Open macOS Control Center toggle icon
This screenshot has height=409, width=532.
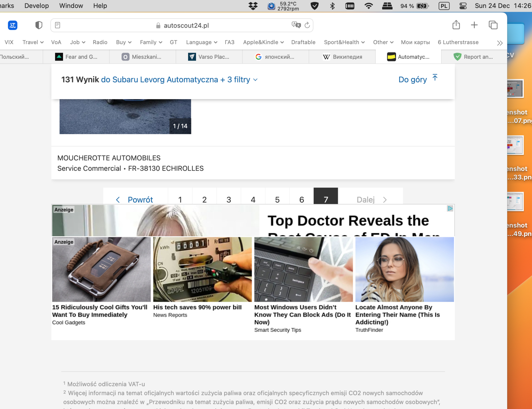tap(463, 6)
